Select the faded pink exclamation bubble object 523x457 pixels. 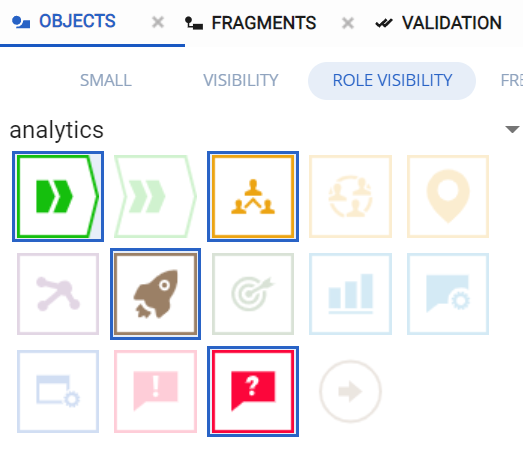pos(155,391)
